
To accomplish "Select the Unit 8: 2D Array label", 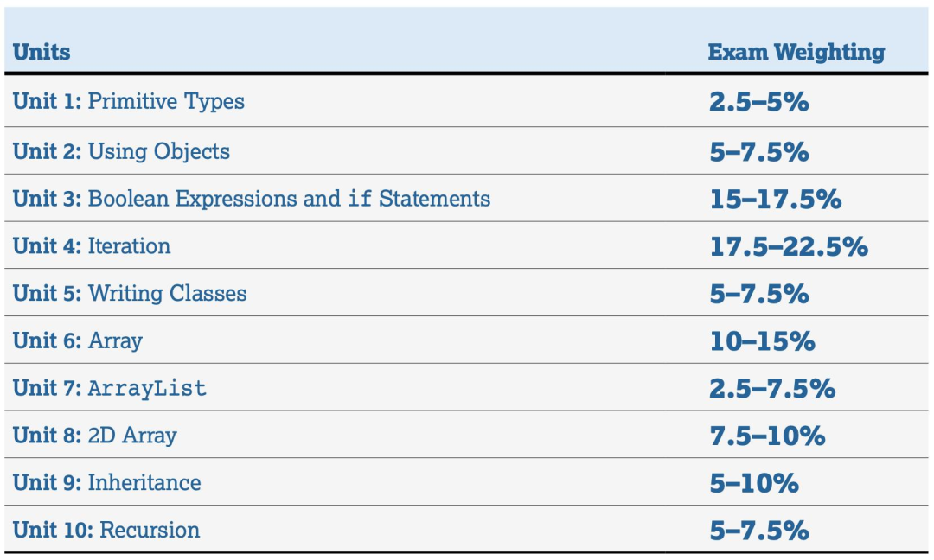I will point(95,436).
